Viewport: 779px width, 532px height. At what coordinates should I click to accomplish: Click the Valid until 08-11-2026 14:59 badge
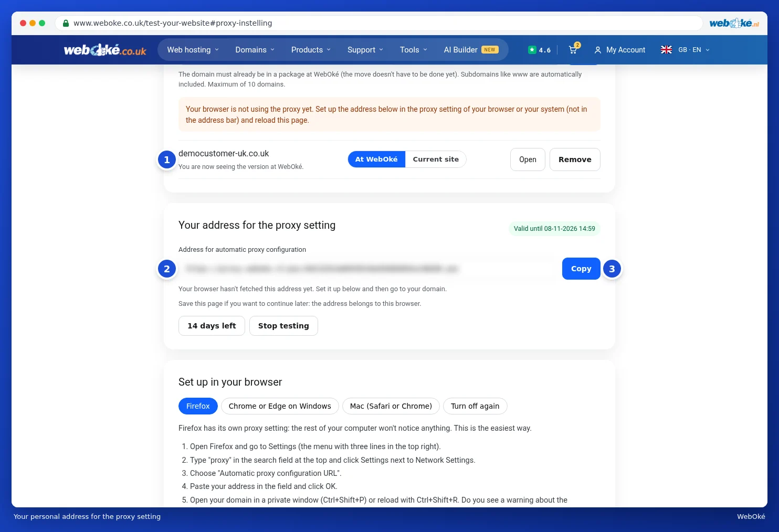coord(554,229)
